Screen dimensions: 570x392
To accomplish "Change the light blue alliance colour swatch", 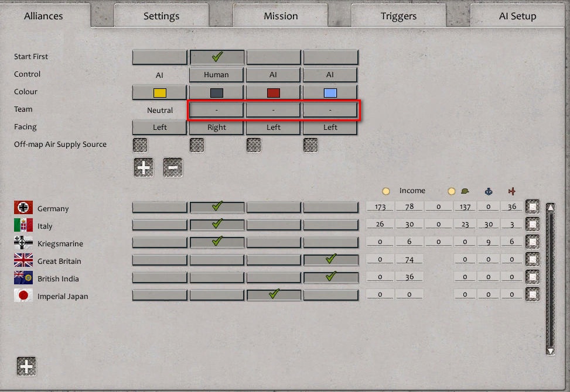I will point(330,92).
